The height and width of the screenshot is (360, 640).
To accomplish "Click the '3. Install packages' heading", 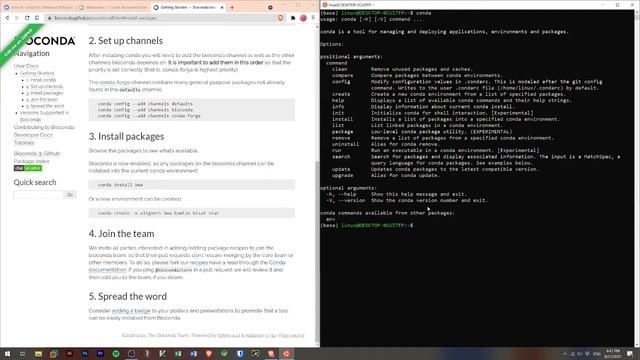I will click(x=126, y=136).
